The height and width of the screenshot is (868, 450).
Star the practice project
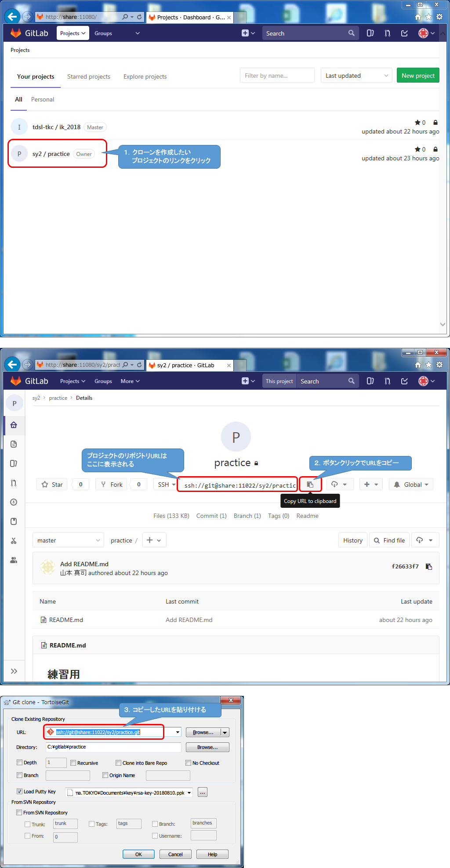point(52,485)
